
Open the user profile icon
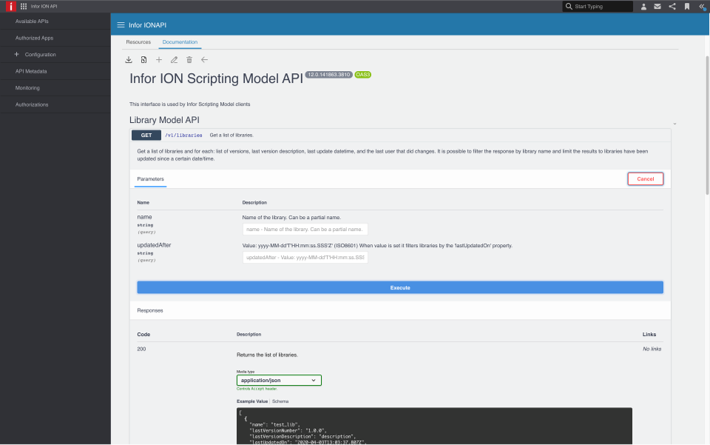click(643, 6)
